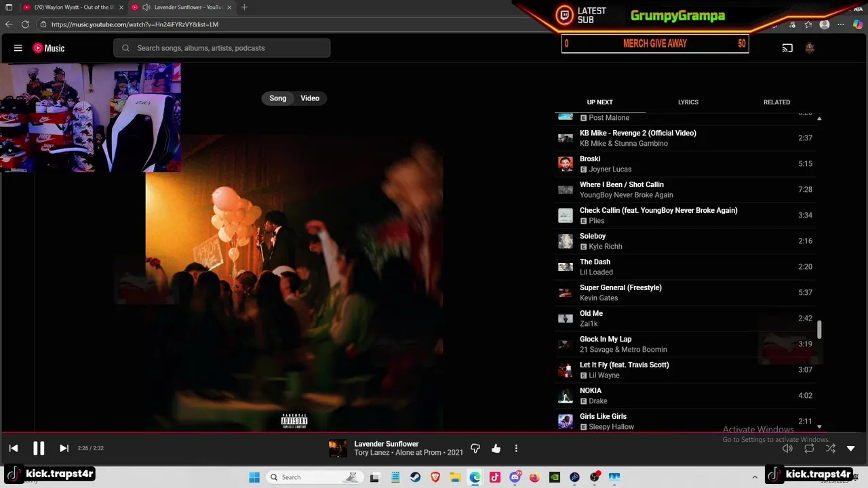
Task: Open Steam from the taskbar
Action: tap(416, 477)
